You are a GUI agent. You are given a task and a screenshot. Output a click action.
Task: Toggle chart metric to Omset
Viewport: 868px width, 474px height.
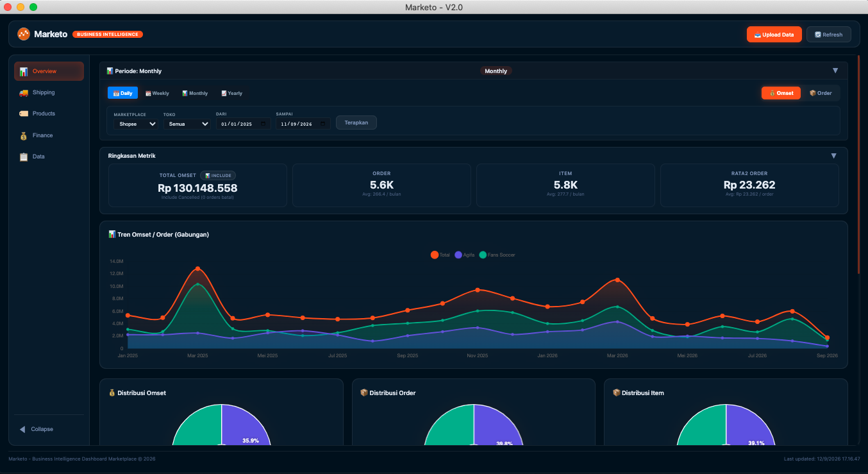point(781,93)
